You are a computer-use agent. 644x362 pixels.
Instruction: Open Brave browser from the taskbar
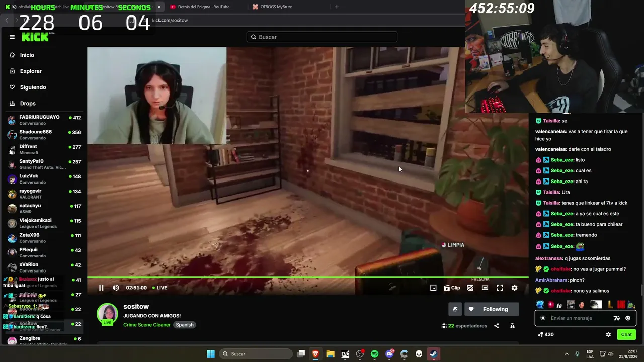point(315,354)
